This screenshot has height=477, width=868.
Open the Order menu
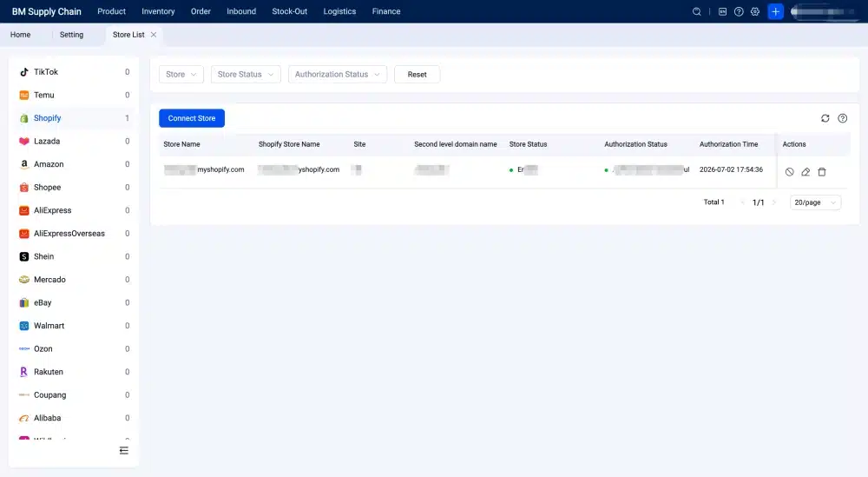pyautogui.click(x=201, y=11)
